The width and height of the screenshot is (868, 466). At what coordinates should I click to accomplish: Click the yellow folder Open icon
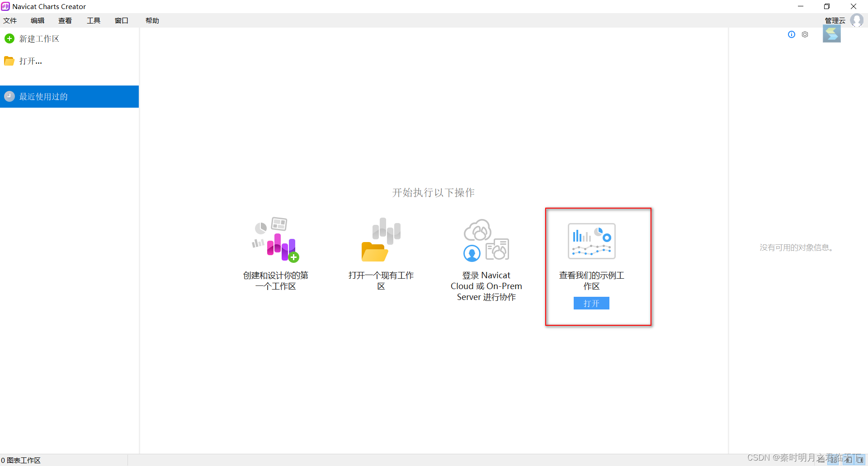(x=9, y=61)
